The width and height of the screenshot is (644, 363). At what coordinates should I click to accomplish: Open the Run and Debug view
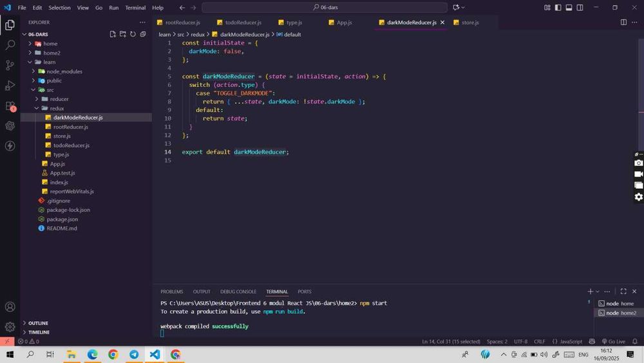coord(10,86)
